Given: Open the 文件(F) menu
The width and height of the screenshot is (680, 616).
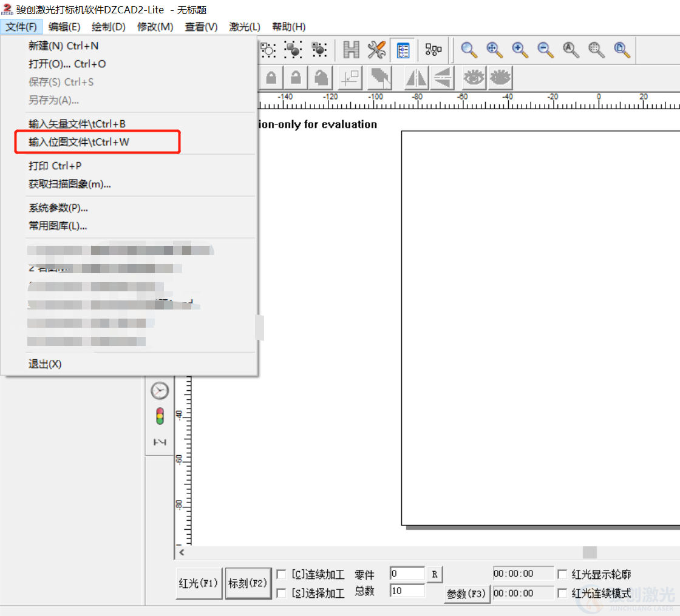Looking at the screenshot, I should (21, 27).
